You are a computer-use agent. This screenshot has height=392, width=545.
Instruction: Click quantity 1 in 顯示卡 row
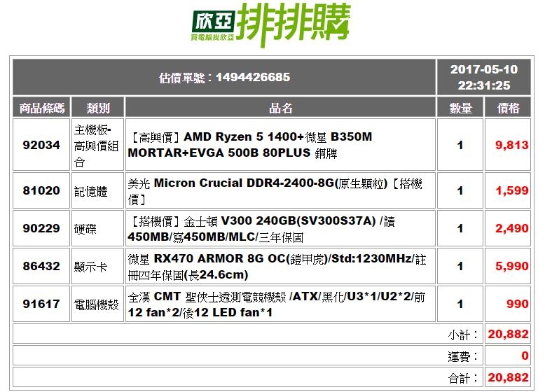tap(460, 266)
